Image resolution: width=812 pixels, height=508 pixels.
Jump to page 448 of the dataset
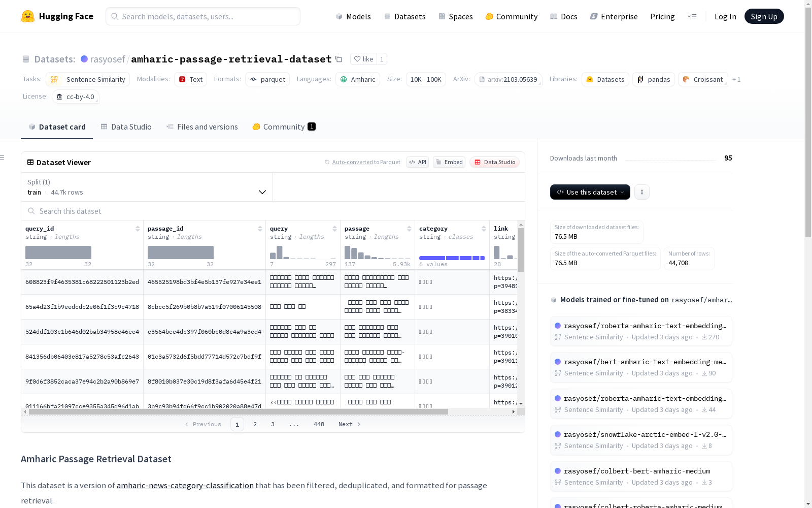(319, 424)
